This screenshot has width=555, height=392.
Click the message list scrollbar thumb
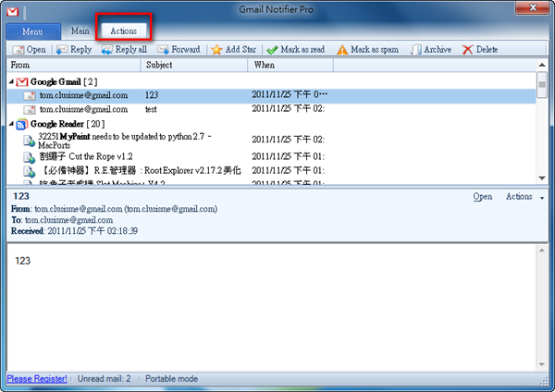pos(542,84)
